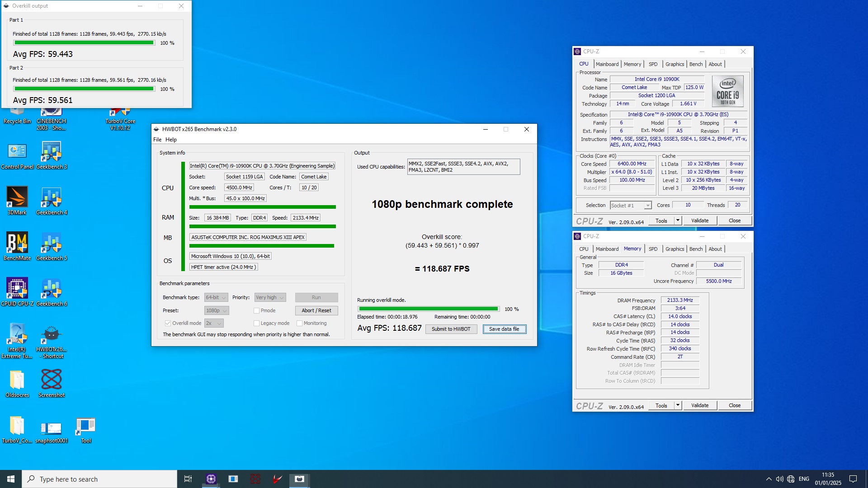Click Validate in upper CPU-Z window
Screen dimensions: 868x488
[x=700, y=221]
